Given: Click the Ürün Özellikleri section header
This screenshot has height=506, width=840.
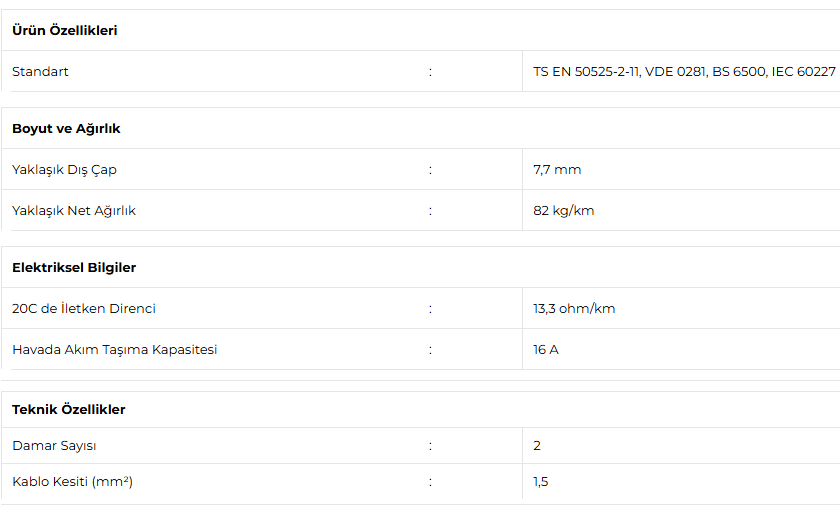Looking at the screenshot, I should 65,31.
